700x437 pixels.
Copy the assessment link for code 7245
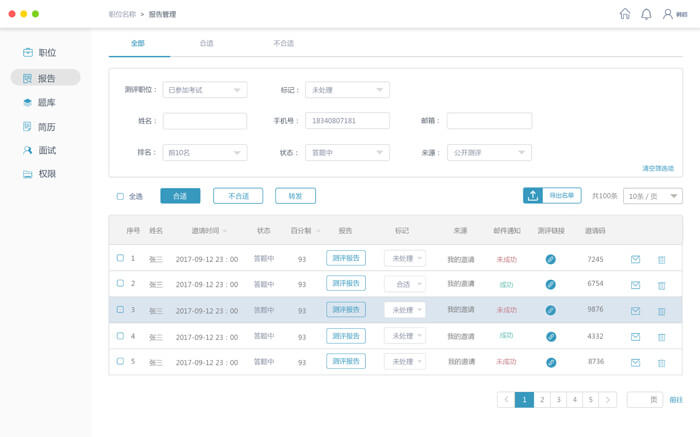[551, 259]
